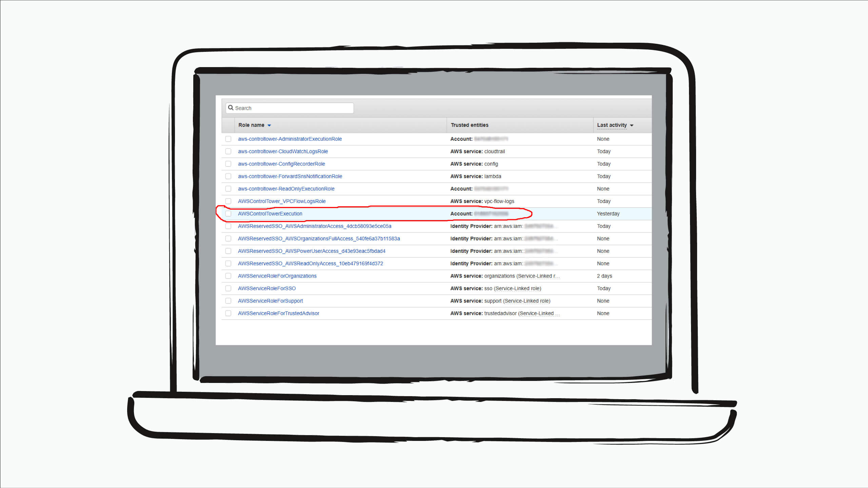
Task: Check the AWSServiceRoleForSupport checkbox
Action: [228, 301]
